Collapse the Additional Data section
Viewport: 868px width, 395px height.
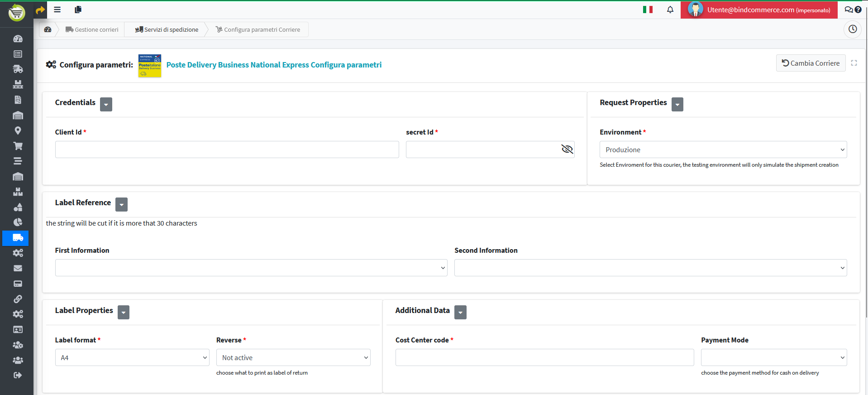click(x=460, y=312)
